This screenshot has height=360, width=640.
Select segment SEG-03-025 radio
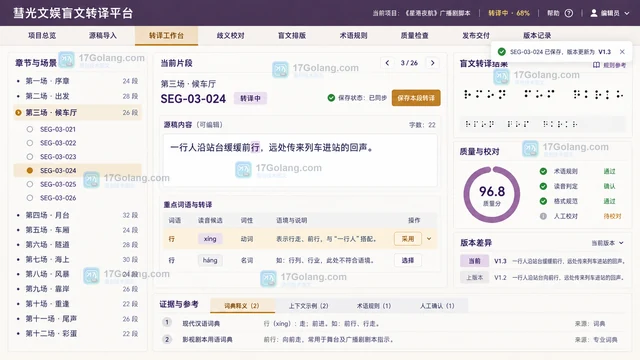click(30, 184)
